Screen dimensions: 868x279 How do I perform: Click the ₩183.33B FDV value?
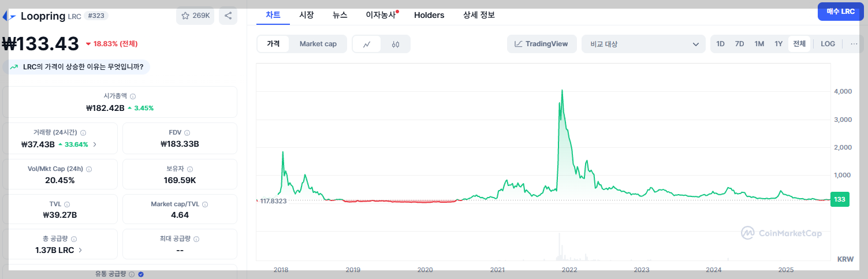pos(180,144)
